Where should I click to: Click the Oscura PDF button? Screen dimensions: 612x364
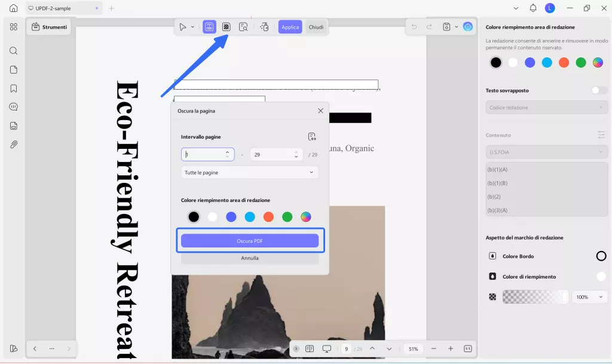click(x=250, y=240)
